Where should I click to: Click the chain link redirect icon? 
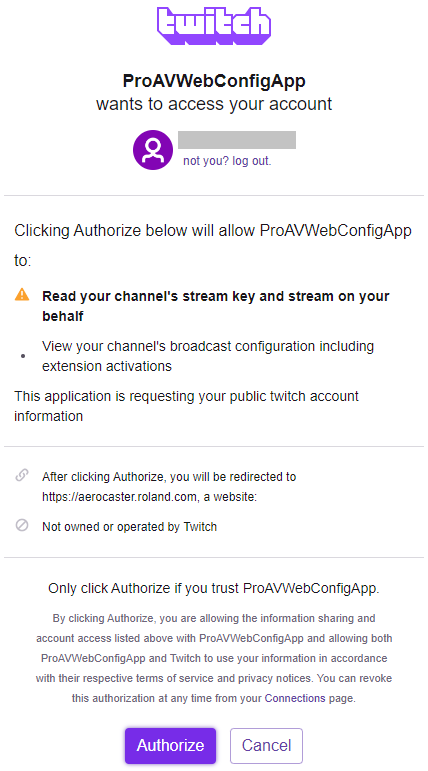coord(22,476)
